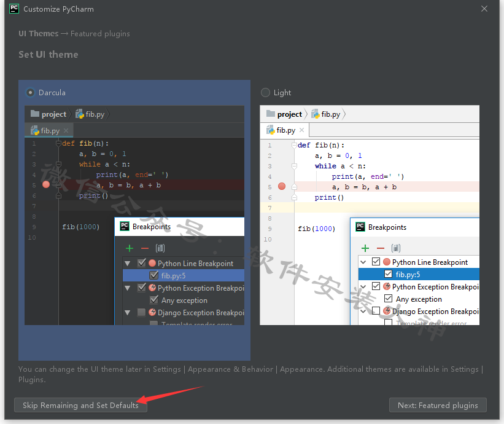Click the Django Exception Breakpoint icon in Darcula preview

click(152, 312)
